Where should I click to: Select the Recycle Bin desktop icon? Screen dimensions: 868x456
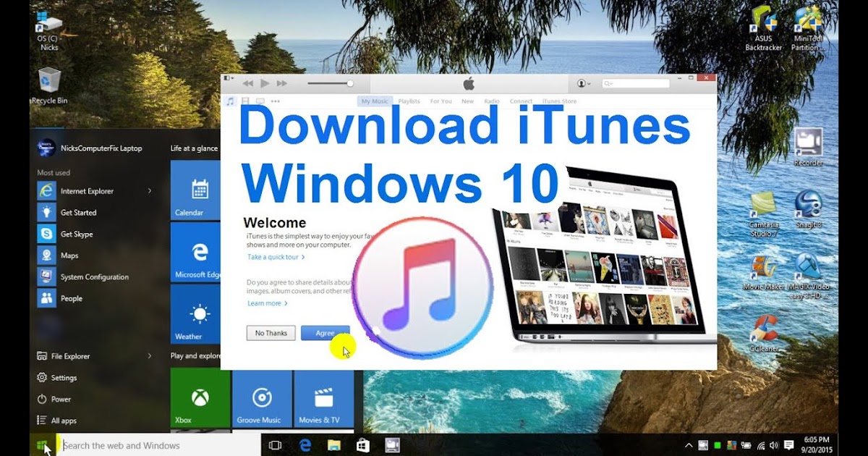pyautogui.click(x=49, y=86)
